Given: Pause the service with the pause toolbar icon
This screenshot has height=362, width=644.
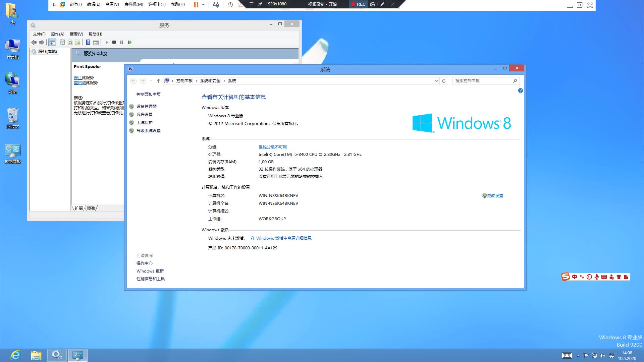Looking at the screenshot, I should click(122, 42).
